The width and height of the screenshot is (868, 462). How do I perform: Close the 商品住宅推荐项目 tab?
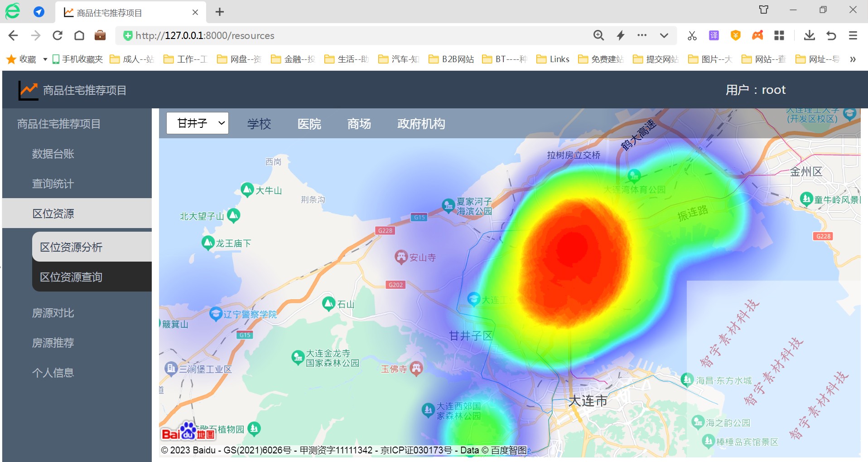(x=195, y=12)
